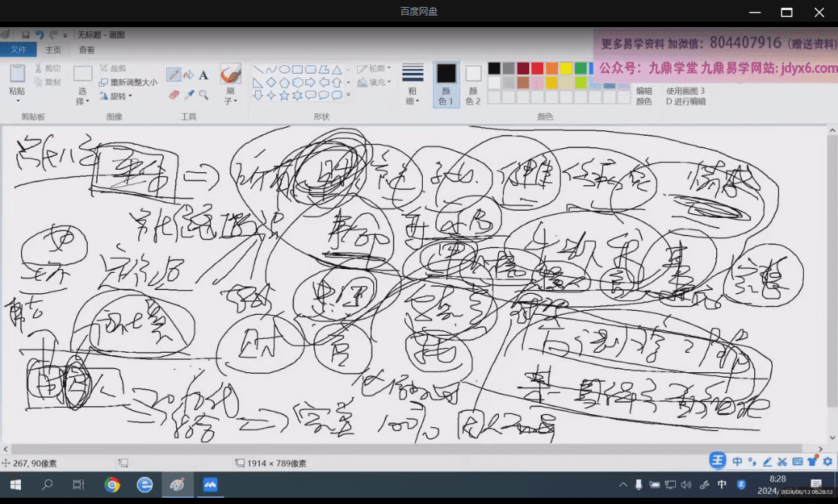The height and width of the screenshot is (504, 838).
Task: Choose the oval shape
Action: (284, 69)
